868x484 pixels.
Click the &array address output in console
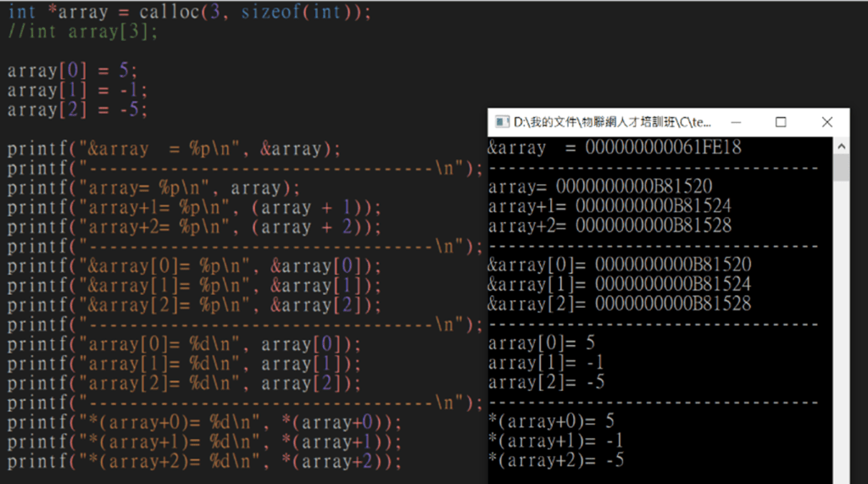615,147
